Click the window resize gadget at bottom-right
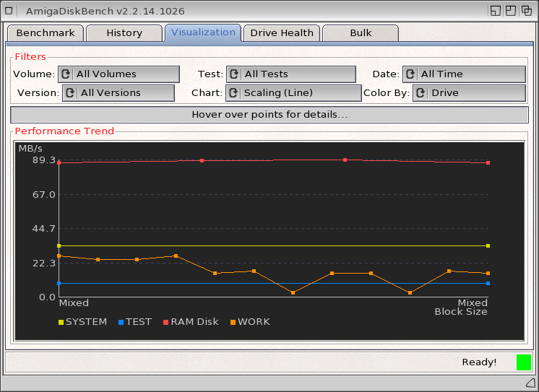This screenshot has width=539, height=392. click(530, 383)
